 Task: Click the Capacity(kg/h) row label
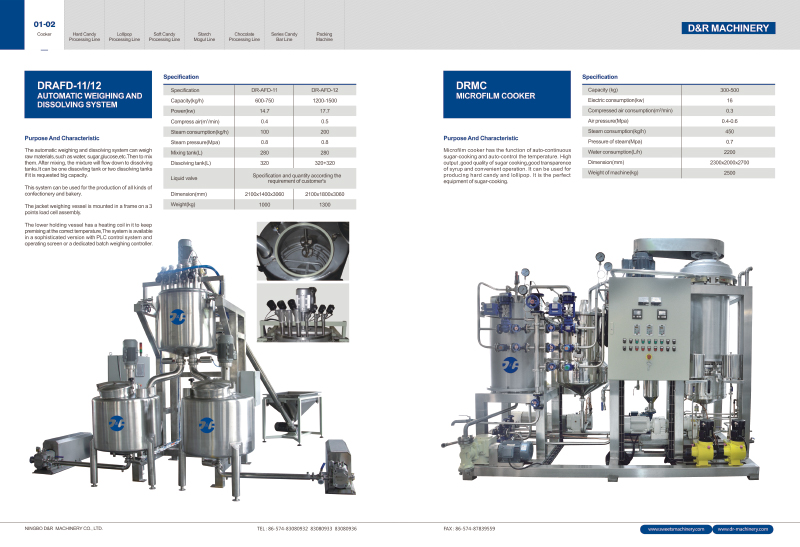[187, 101]
